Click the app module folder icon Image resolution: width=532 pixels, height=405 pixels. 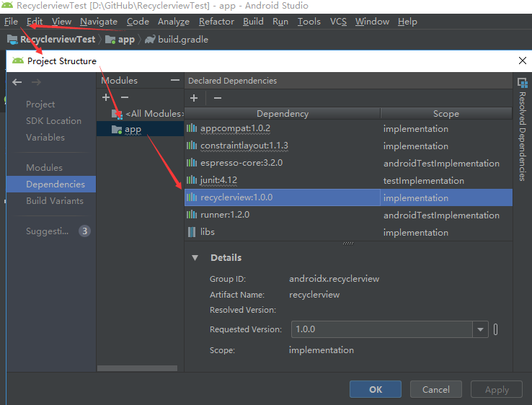coord(117,129)
